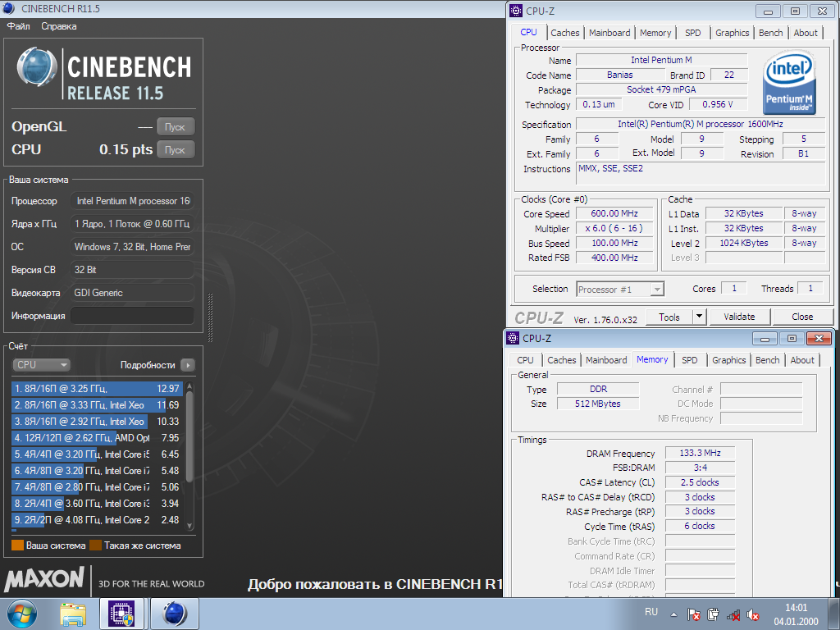Switch to CPU-Z via its taskbar icon
840x630 pixels.
(121, 614)
